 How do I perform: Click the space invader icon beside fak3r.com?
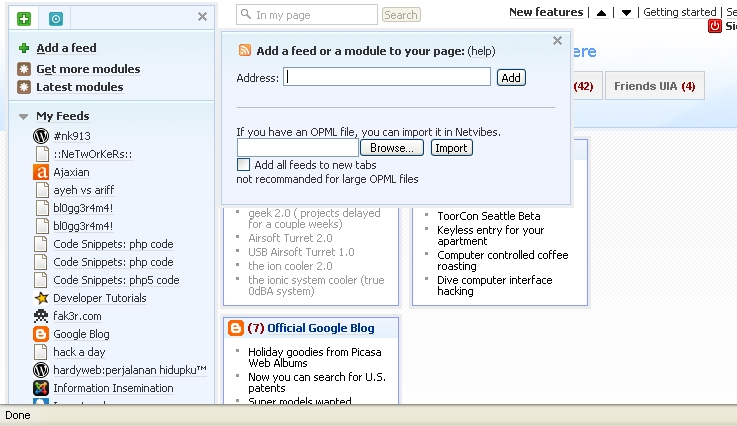coord(41,316)
